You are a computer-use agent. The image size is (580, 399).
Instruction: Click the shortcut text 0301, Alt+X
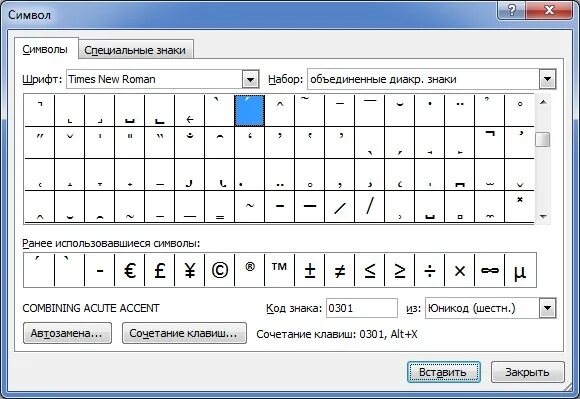388,334
